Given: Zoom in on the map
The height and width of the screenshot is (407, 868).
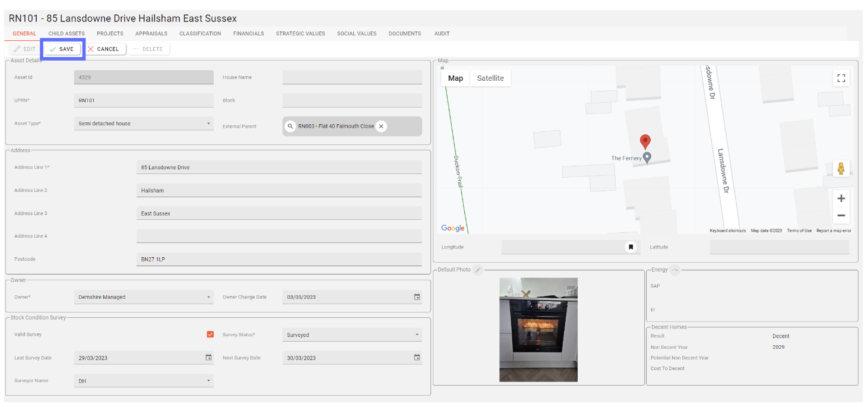Looking at the screenshot, I should tap(841, 198).
